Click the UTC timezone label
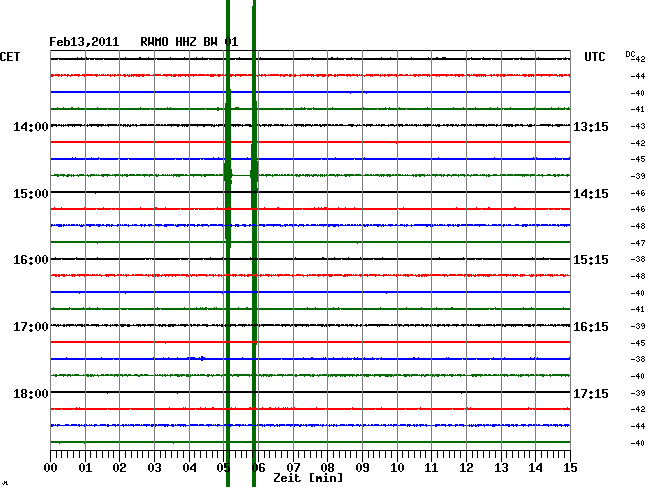Image resolution: width=650 pixels, height=494 pixels. (594, 57)
